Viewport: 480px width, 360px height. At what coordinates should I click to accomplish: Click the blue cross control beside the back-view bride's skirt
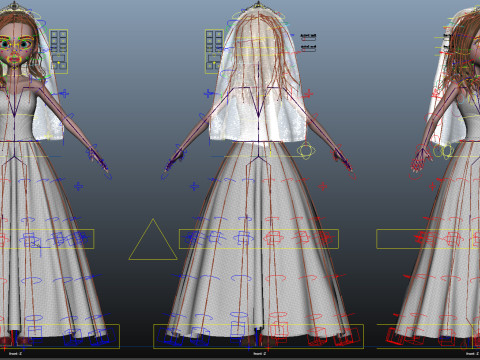(195, 186)
